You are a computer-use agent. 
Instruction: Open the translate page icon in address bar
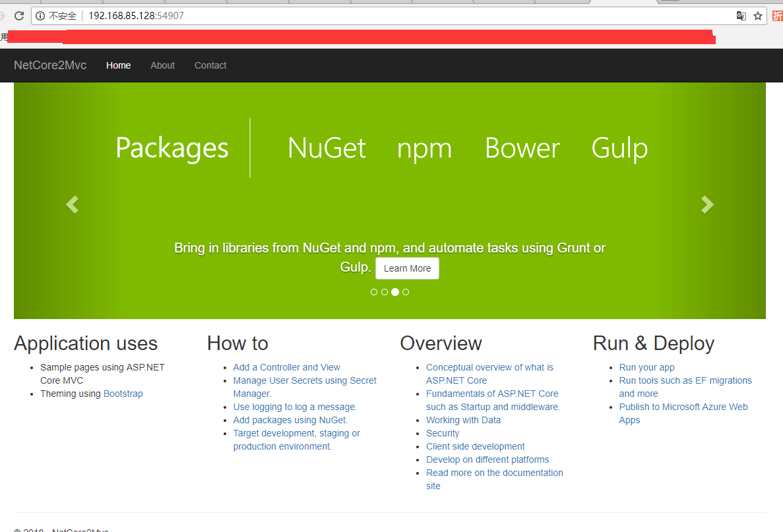(x=741, y=16)
